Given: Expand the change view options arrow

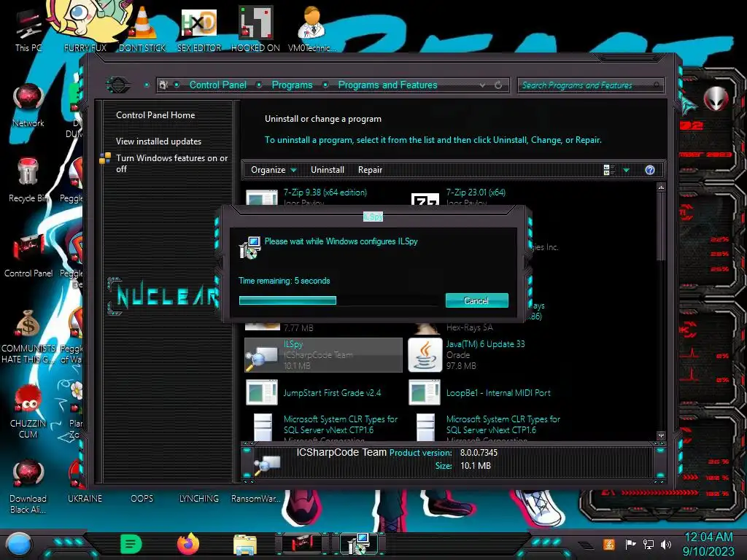Looking at the screenshot, I should click(x=627, y=170).
